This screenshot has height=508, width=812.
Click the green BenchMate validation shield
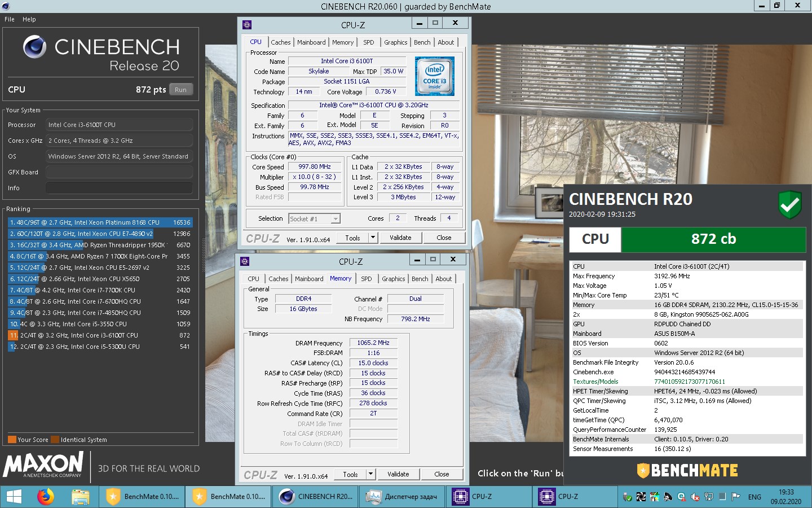pos(790,204)
